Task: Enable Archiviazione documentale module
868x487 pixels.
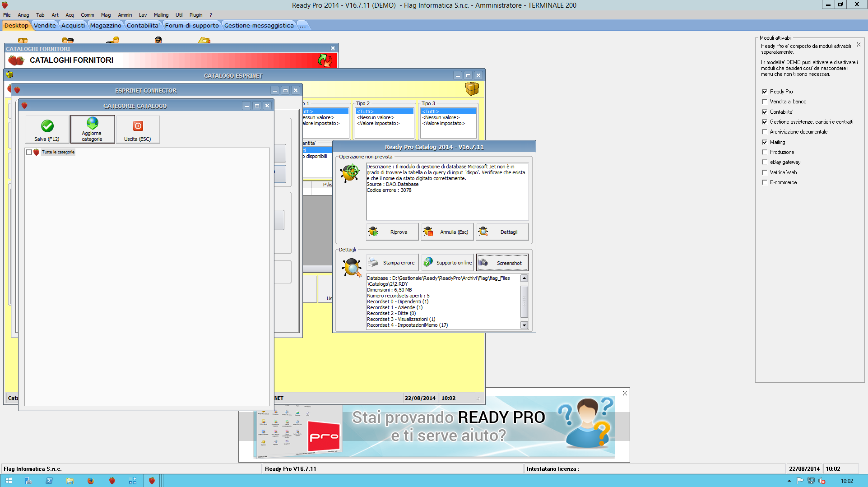Action: (765, 132)
